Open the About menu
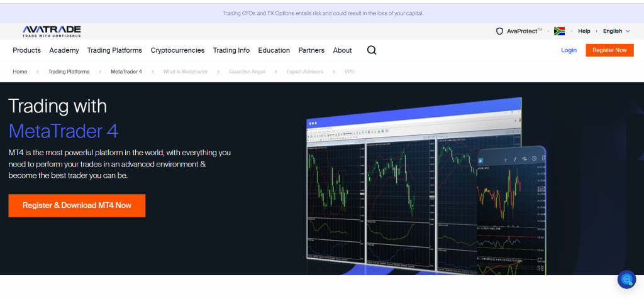The width and height of the screenshot is (644, 299). click(x=343, y=50)
